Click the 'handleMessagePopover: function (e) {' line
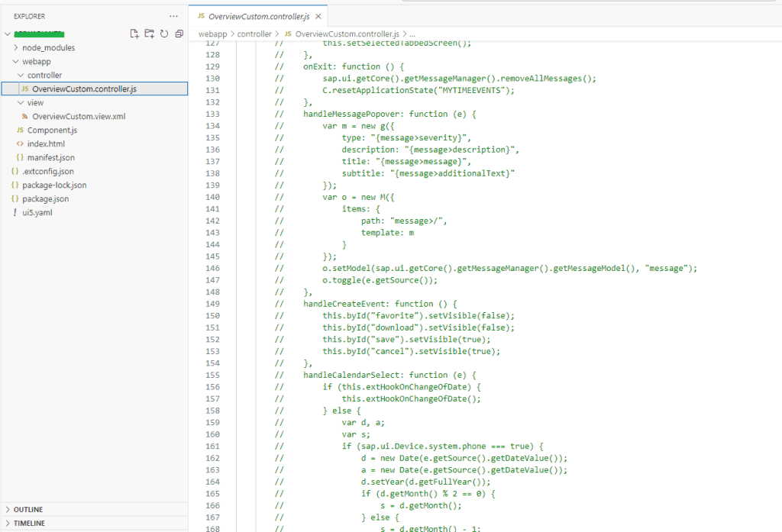This screenshot has height=532, width=782. click(389, 114)
